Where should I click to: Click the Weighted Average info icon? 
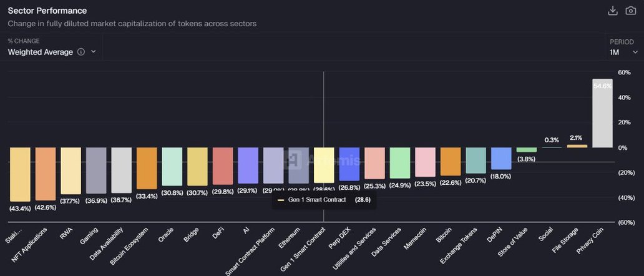tap(81, 52)
